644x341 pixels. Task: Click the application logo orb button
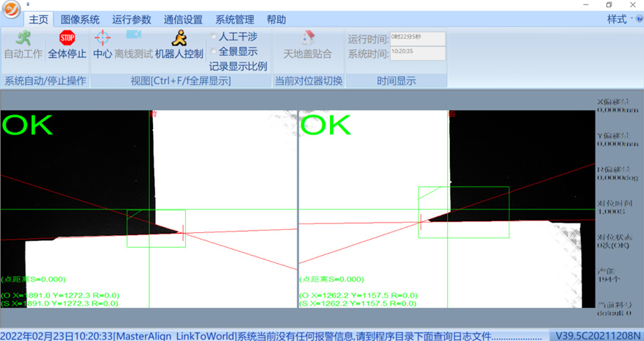tap(11, 13)
